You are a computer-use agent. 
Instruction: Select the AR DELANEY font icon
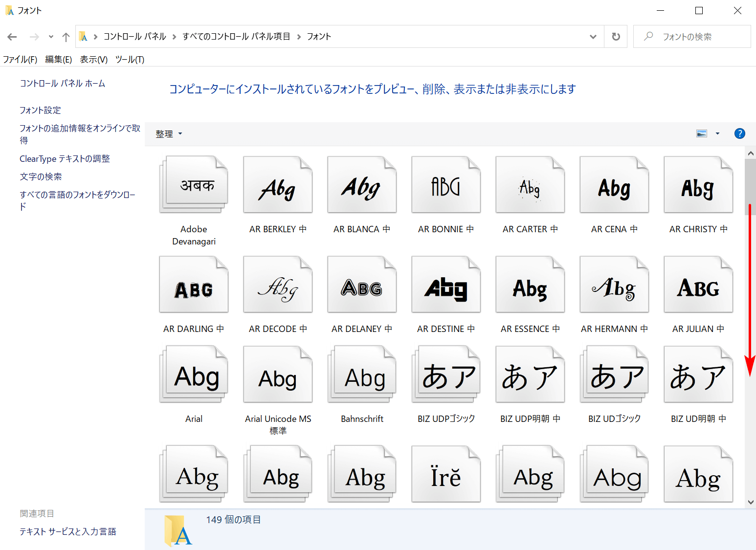tap(362, 284)
